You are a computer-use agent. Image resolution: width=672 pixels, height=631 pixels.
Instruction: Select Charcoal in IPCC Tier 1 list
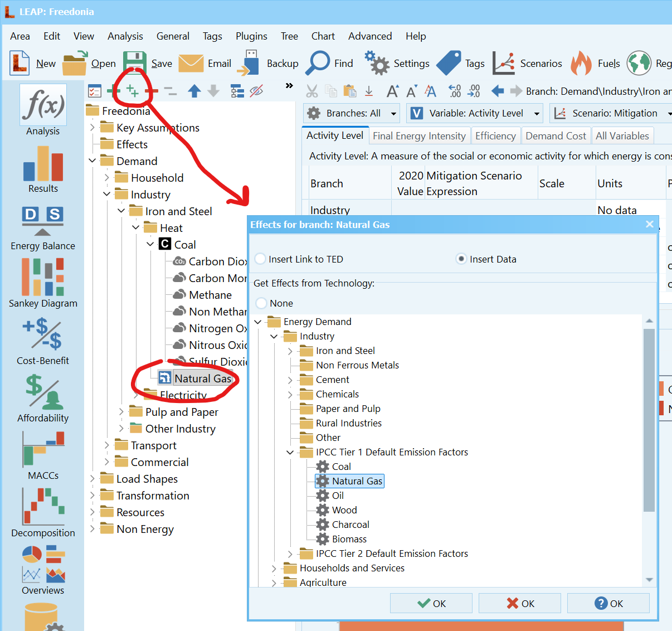pyautogui.click(x=343, y=525)
